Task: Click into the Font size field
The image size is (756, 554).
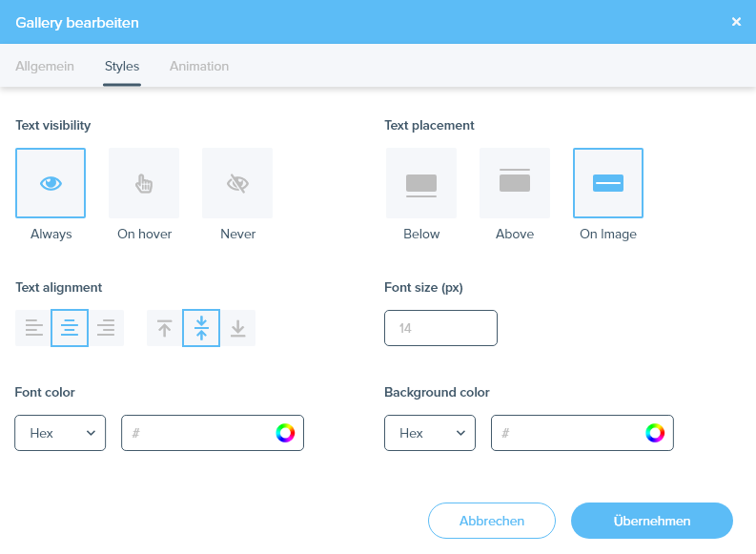Action: pyautogui.click(x=440, y=328)
